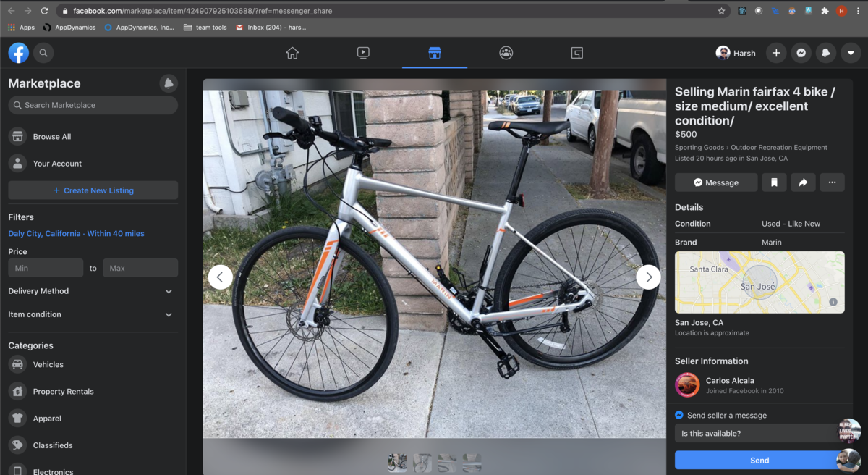
Task: Click the browser address bar URL
Action: tap(203, 11)
